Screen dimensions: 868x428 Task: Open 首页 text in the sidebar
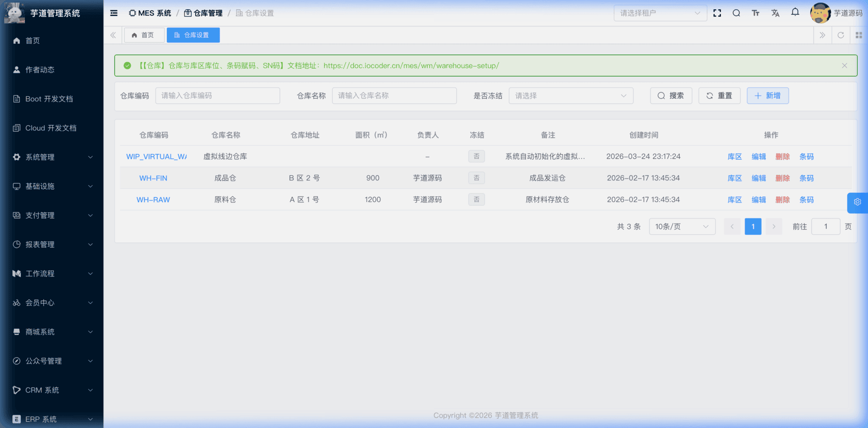tap(33, 41)
